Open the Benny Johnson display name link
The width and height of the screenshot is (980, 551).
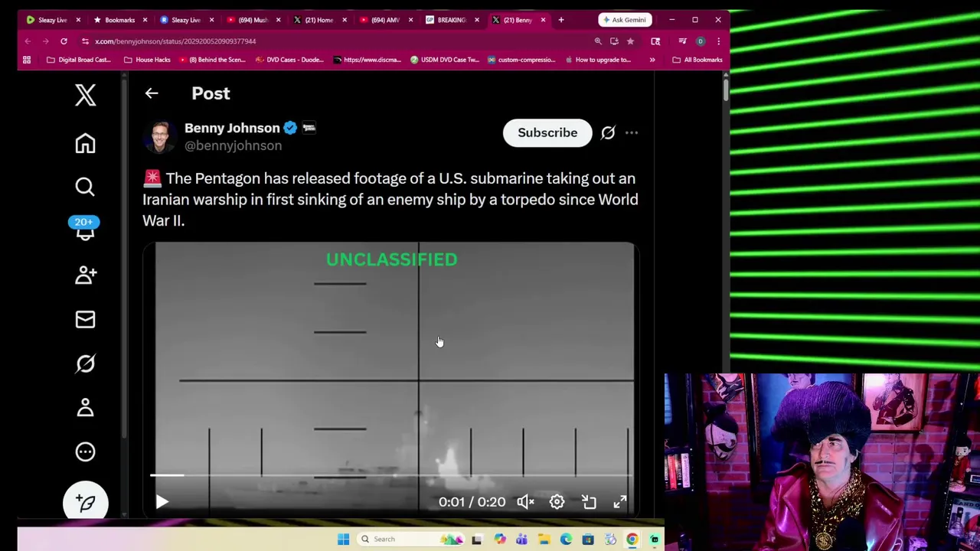coord(232,128)
